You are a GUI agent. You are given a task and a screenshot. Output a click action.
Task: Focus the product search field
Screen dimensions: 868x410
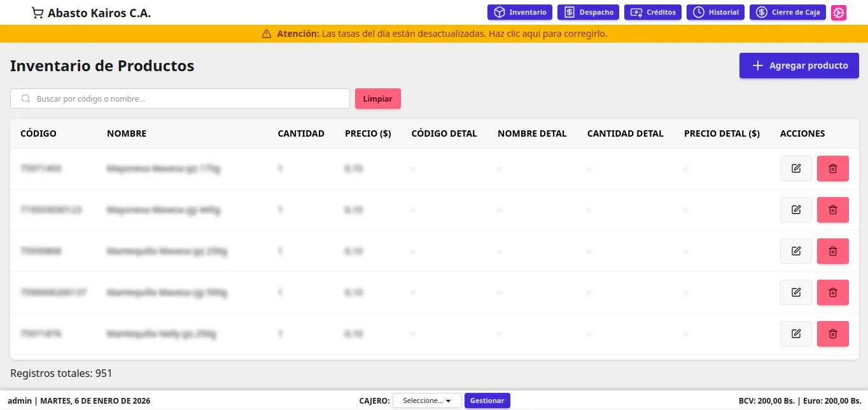pyautogui.click(x=185, y=99)
